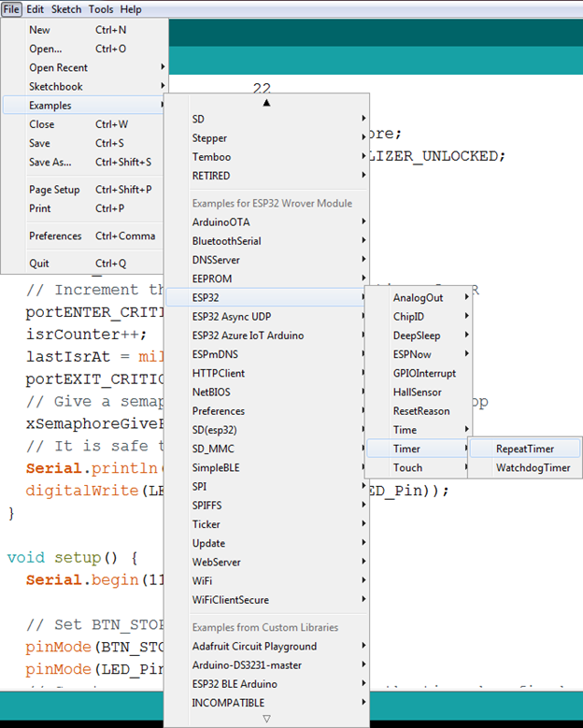Open the NetBIOS examples entry
The image size is (583, 728).
tap(266, 393)
